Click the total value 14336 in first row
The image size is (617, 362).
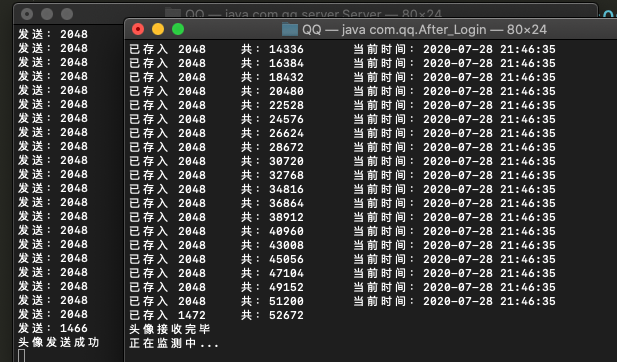286,49
